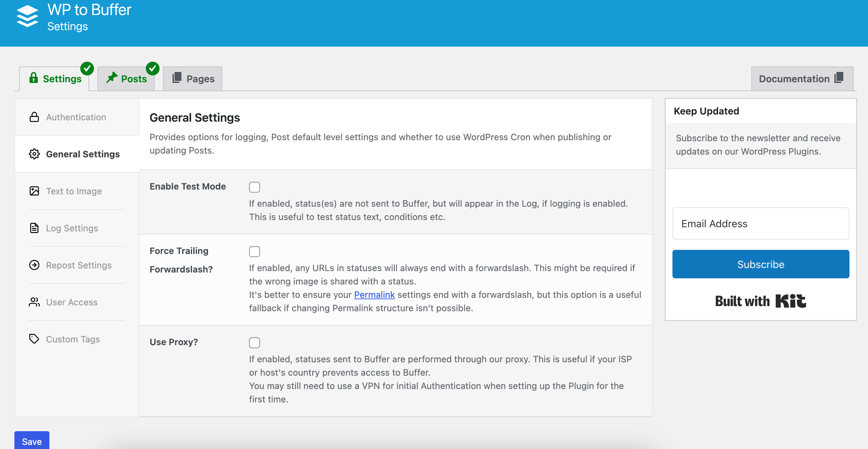Check the Use Proxy option
Viewport: 868px width, 449px height.
click(255, 343)
